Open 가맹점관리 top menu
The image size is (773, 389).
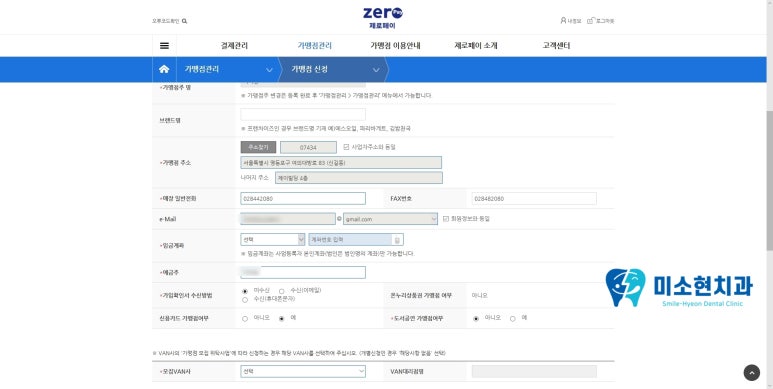pyautogui.click(x=315, y=45)
